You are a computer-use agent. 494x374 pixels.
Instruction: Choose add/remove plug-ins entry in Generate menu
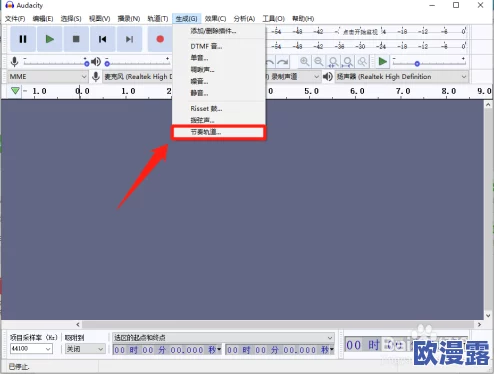point(219,31)
